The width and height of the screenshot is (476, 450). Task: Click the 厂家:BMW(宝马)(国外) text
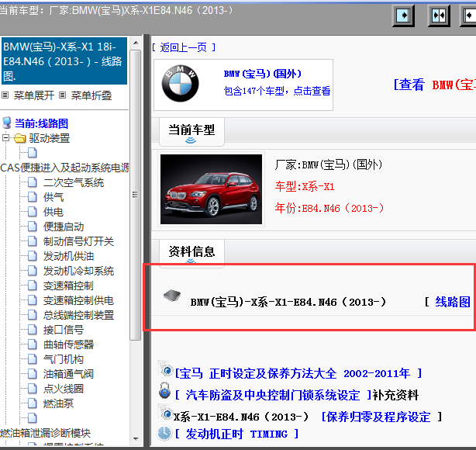(329, 164)
